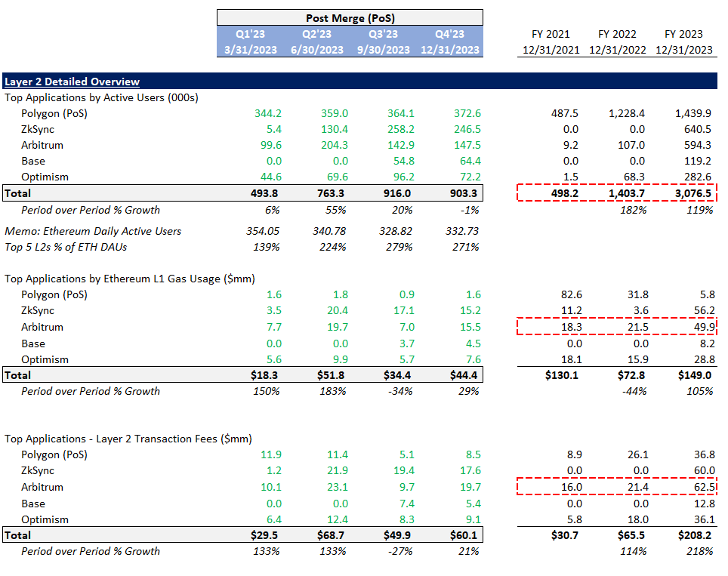Click the FY 2022 total 1,403.7
Image resolution: width=728 pixels, height=576 pixels.
click(626, 193)
